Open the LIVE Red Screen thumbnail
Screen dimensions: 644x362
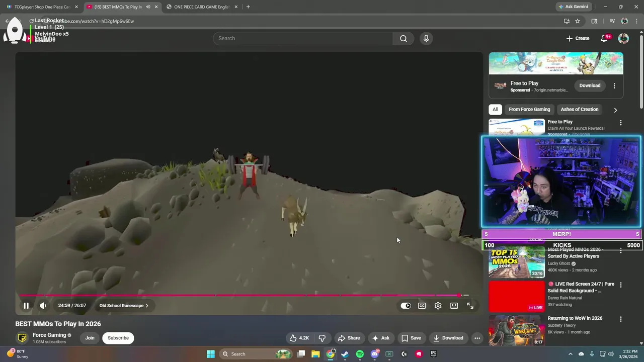click(x=517, y=297)
